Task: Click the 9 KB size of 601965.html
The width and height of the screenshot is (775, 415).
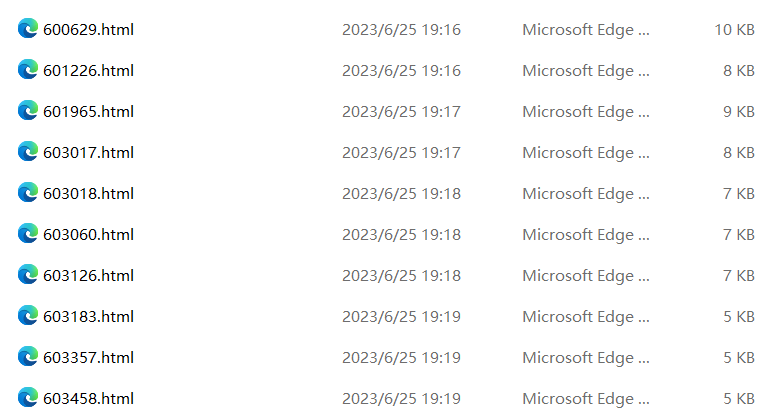Action: click(x=739, y=112)
